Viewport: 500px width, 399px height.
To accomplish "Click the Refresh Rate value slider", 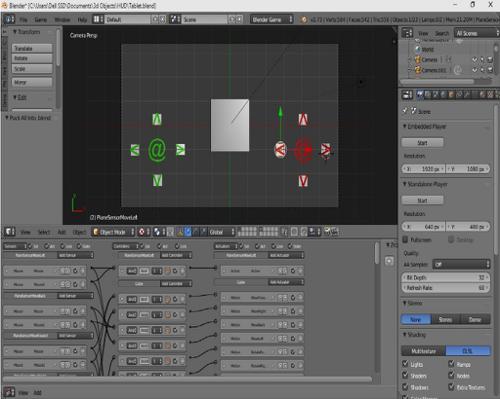I will tap(446, 288).
